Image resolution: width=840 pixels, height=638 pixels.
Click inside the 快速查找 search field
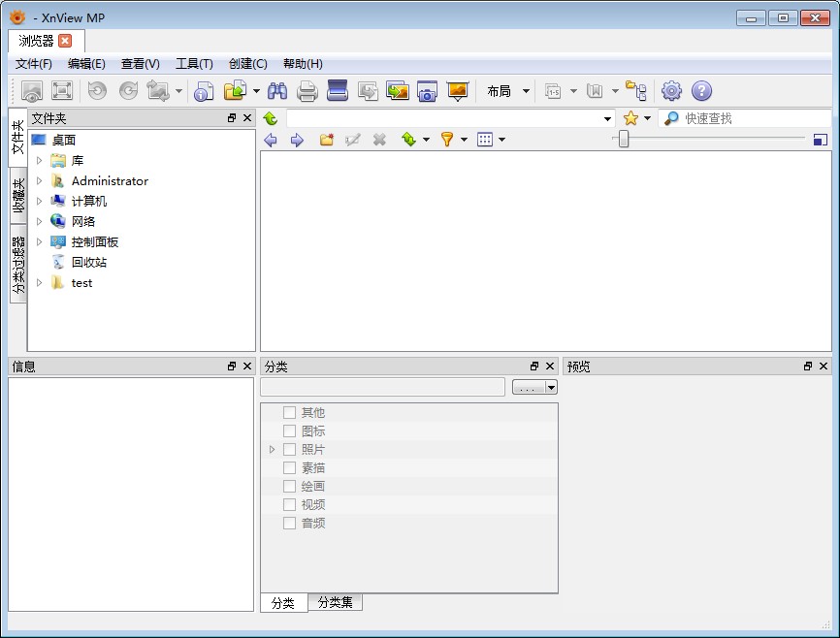coord(752,117)
